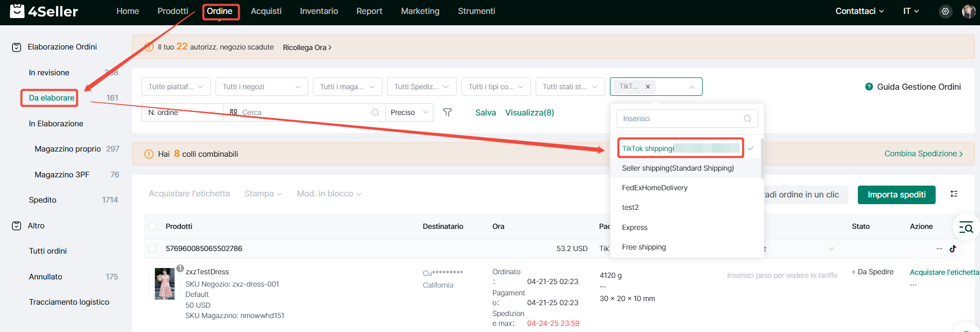The height and width of the screenshot is (332, 980).
Task: Click the zxzTestDress product thumbnail
Action: [165, 284]
